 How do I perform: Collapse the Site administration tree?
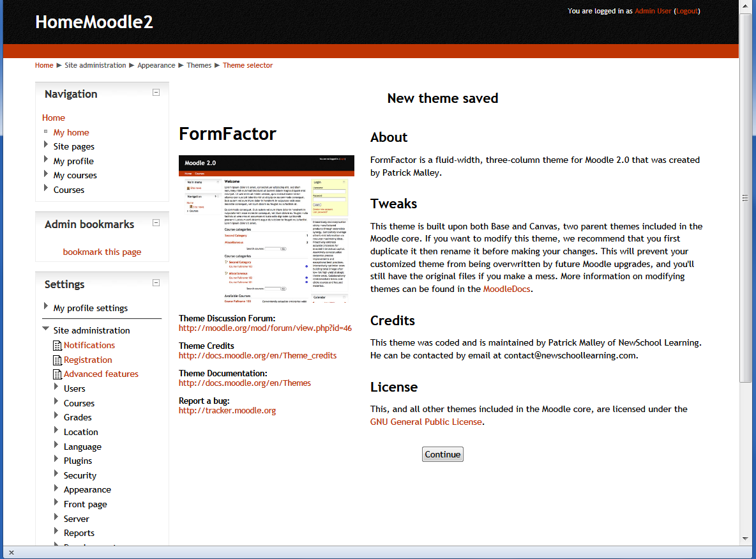46,330
